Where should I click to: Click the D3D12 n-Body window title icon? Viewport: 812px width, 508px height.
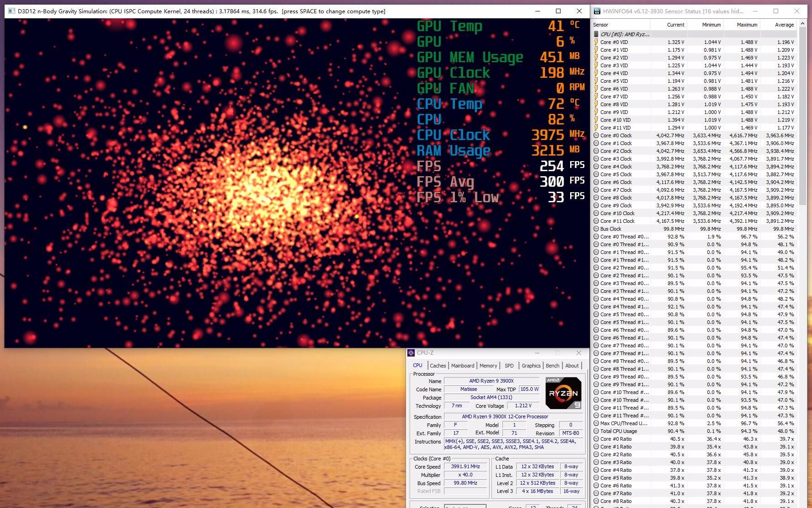pyautogui.click(x=11, y=11)
